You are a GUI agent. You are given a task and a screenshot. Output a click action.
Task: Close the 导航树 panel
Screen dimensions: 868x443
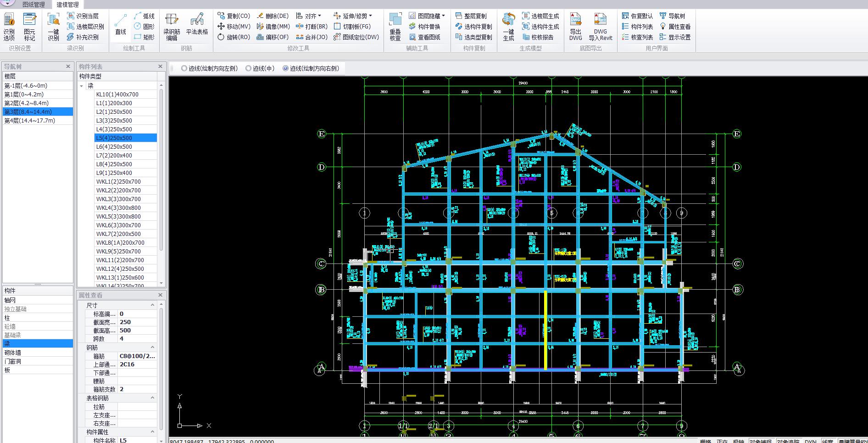coord(68,67)
